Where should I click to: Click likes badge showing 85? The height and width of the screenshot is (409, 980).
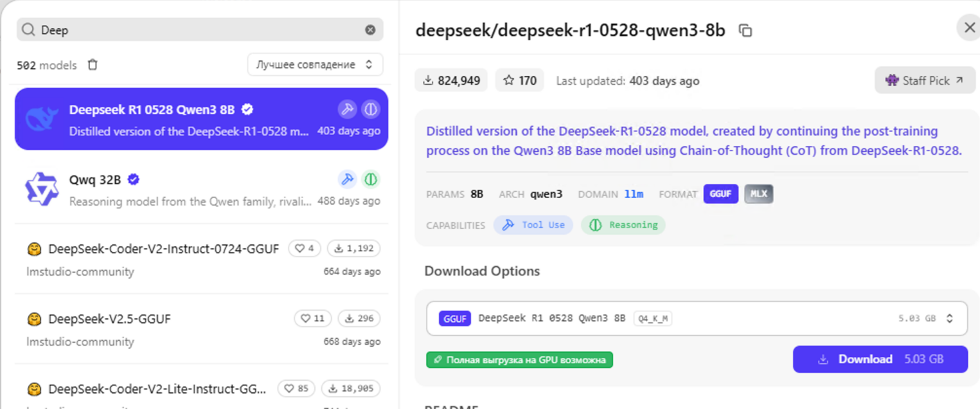[x=297, y=388]
